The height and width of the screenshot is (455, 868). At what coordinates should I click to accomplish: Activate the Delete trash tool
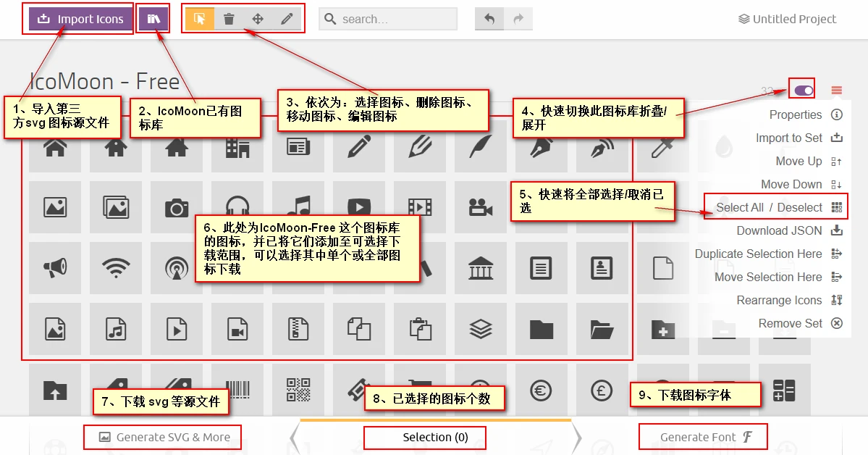click(229, 19)
